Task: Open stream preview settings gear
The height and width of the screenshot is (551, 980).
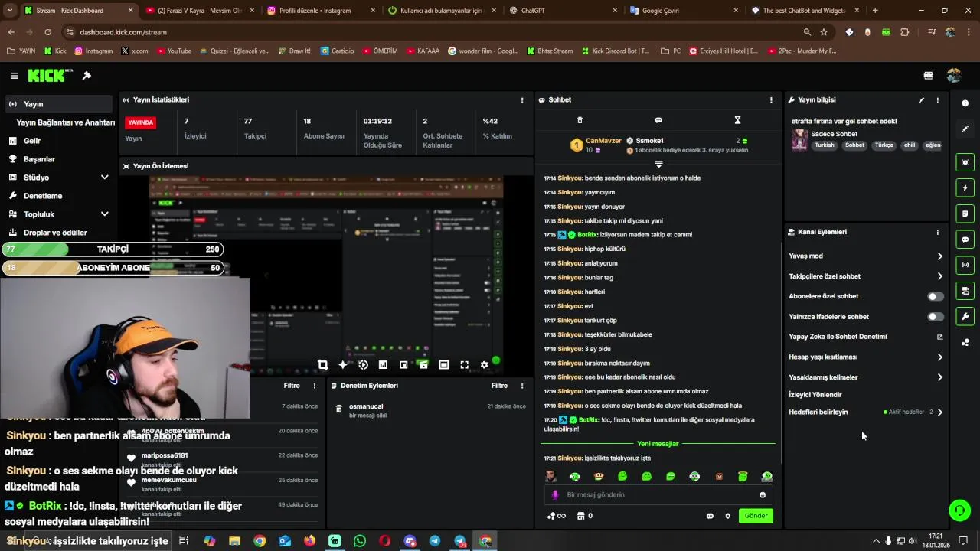Action: [484, 365]
